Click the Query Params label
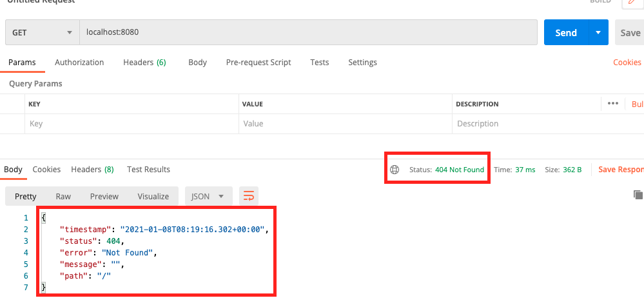Image resolution: width=644 pixels, height=307 pixels. (x=35, y=83)
